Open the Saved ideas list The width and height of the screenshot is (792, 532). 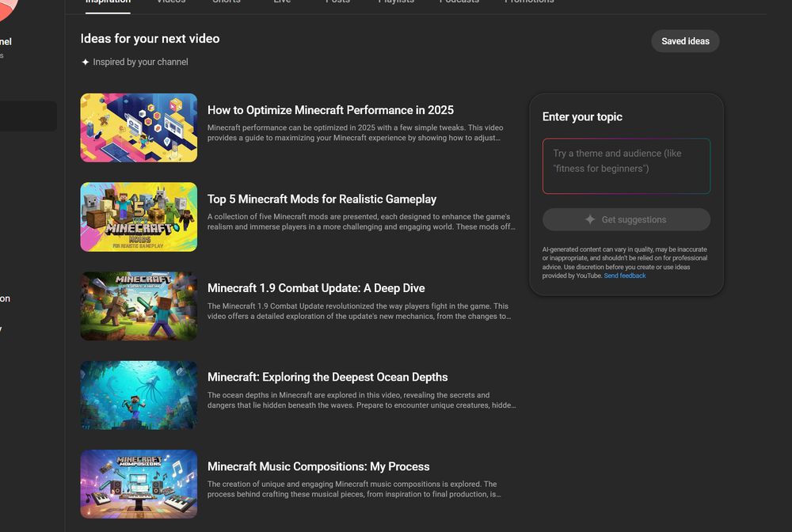(x=685, y=41)
